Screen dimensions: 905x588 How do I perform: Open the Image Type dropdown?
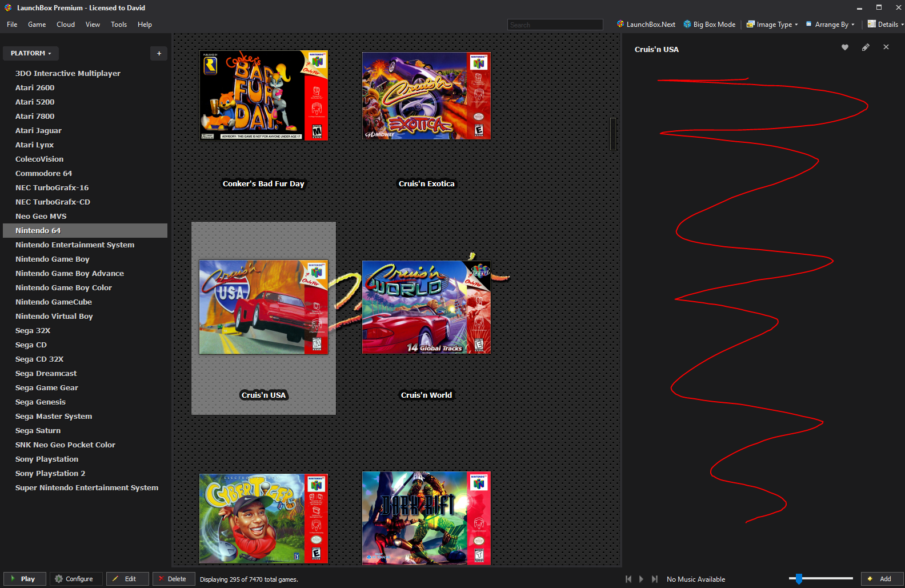click(772, 25)
